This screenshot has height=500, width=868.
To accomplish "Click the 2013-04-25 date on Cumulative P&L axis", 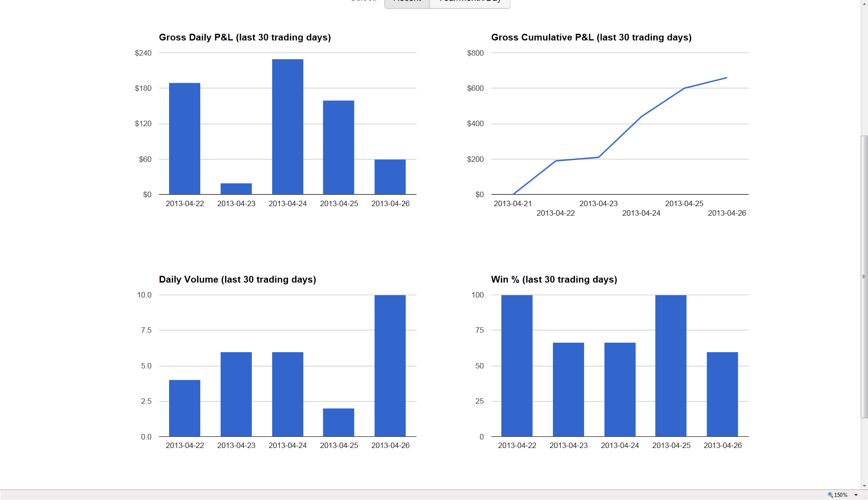I will [684, 203].
